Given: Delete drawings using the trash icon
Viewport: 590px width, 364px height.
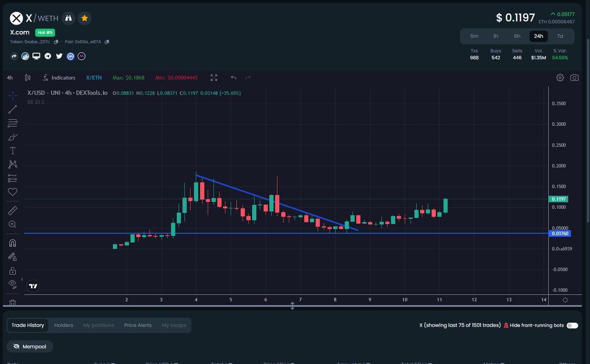Looking at the screenshot, I should (x=12, y=302).
